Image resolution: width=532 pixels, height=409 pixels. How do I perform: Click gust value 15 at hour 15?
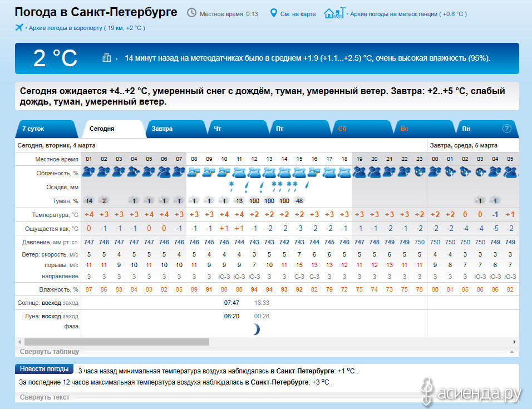(x=299, y=265)
